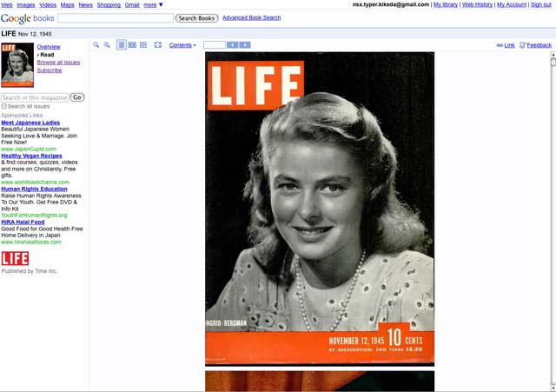Click the Google books logo
The height and width of the screenshot is (392, 556).
coord(28,18)
